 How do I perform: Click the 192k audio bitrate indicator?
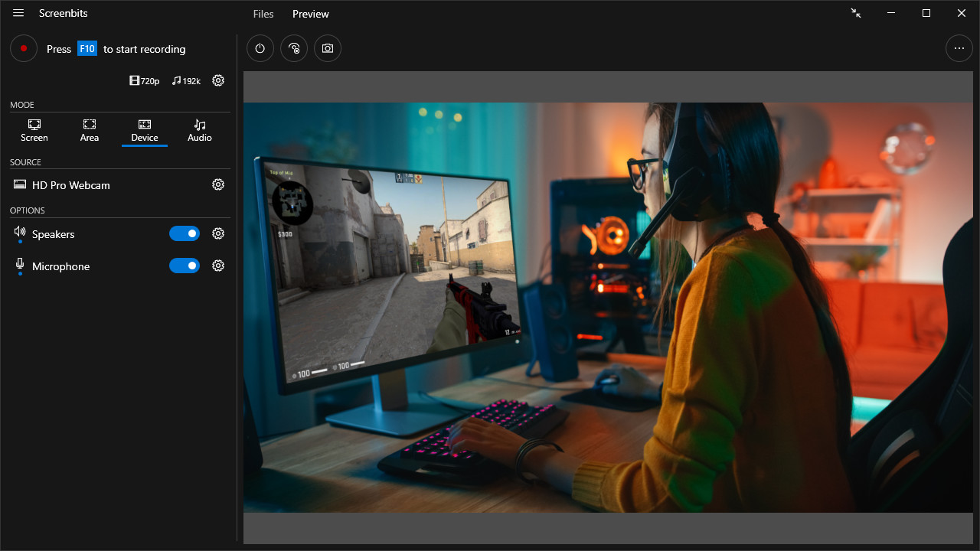[x=186, y=80]
